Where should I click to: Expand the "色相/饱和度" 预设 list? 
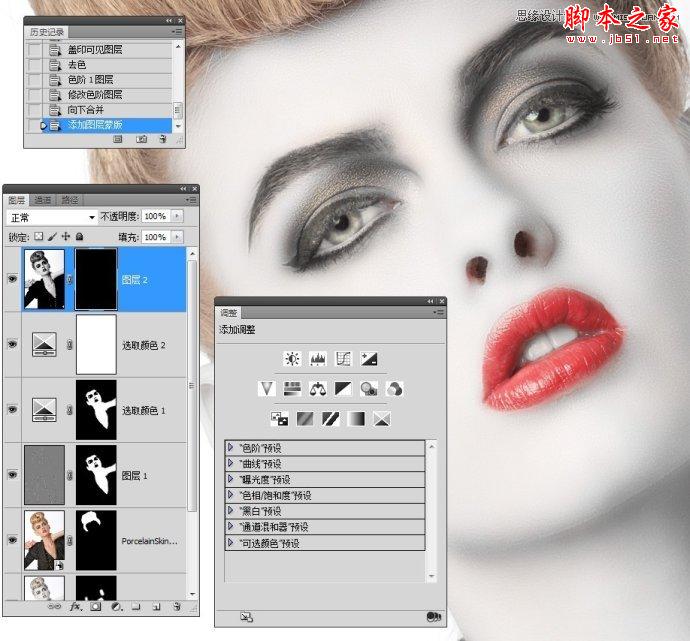click(231, 495)
